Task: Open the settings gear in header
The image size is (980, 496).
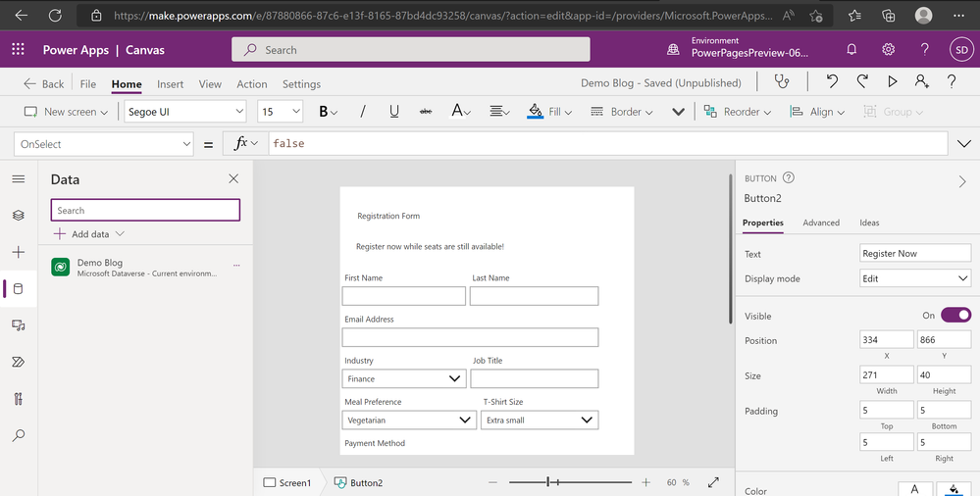Action: coord(888,49)
